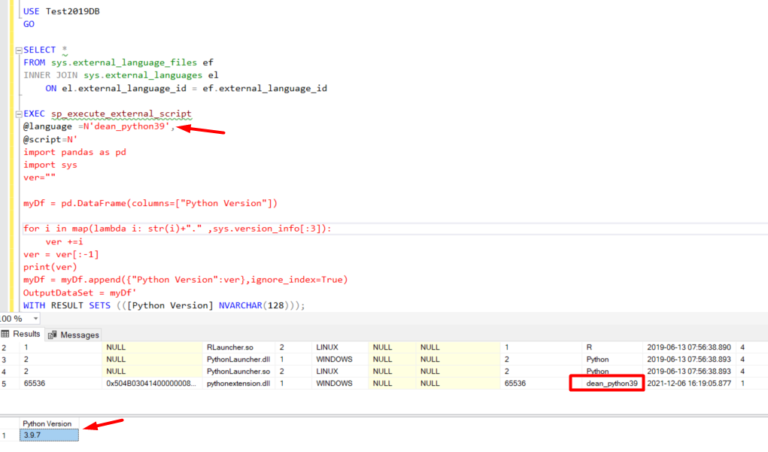Click the 0x504B0304 binary content cell

click(153, 383)
